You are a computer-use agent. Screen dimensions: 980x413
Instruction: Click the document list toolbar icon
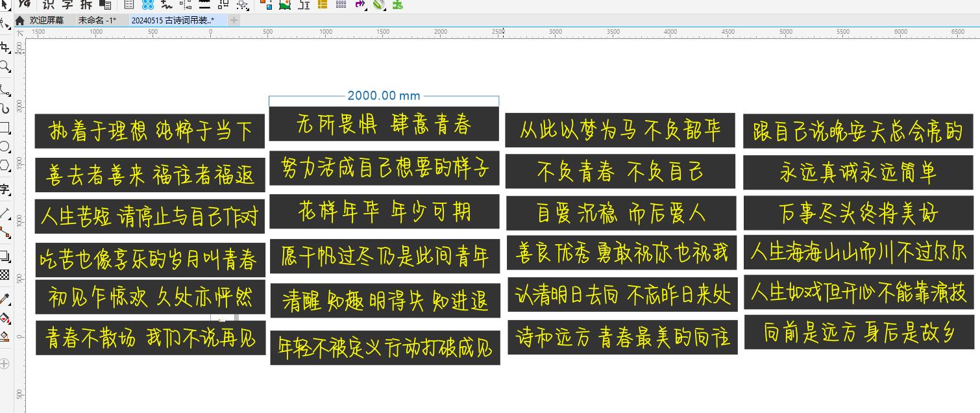(129, 5)
